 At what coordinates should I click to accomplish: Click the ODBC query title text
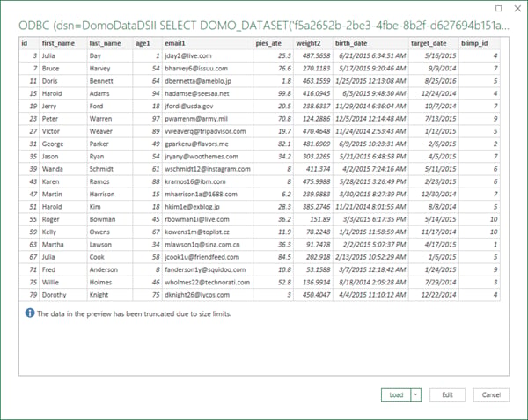tap(264, 26)
